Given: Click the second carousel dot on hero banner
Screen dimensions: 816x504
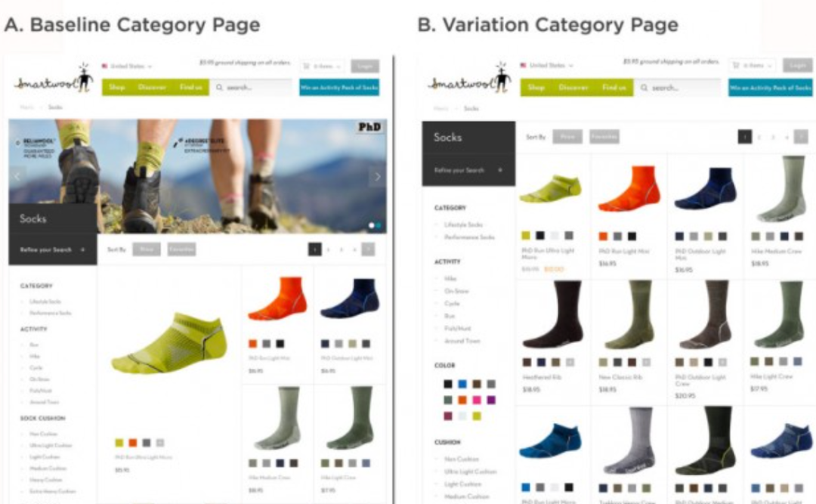Looking at the screenshot, I should tap(379, 225).
